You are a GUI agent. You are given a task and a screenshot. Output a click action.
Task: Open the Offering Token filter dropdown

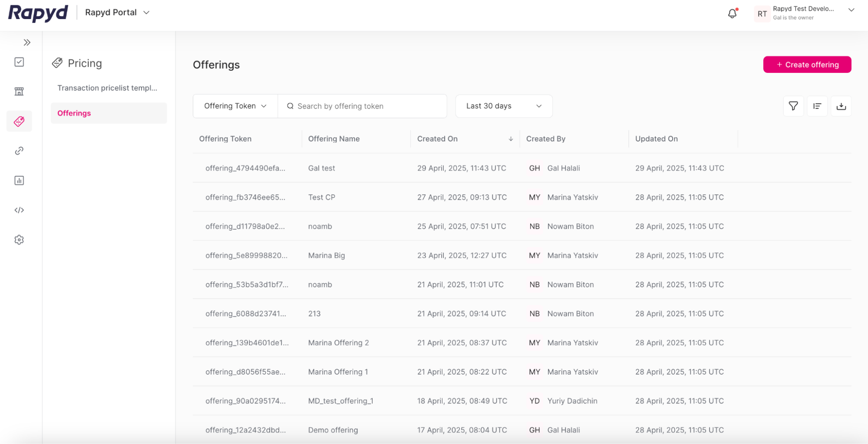pyautogui.click(x=234, y=106)
